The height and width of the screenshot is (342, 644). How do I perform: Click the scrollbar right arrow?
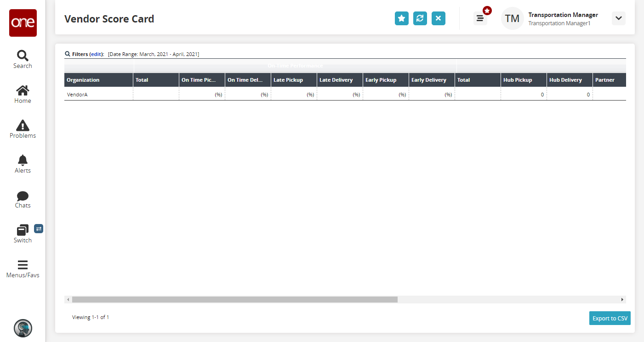click(622, 299)
